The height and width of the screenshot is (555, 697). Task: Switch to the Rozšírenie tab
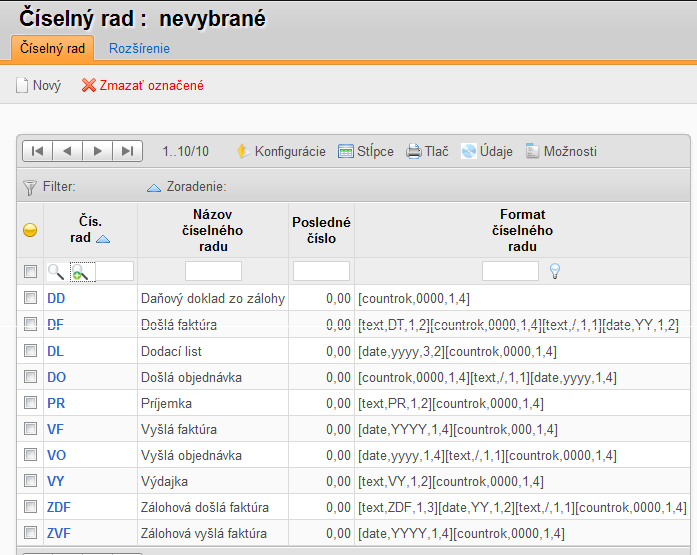140,48
